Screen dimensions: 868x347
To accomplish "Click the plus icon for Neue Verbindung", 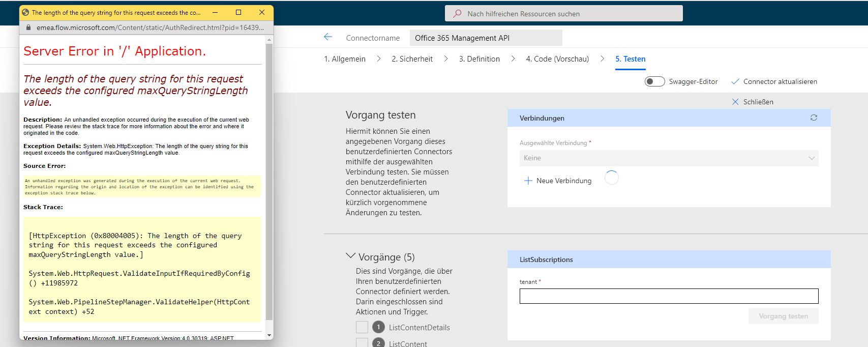I will (528, 181).
